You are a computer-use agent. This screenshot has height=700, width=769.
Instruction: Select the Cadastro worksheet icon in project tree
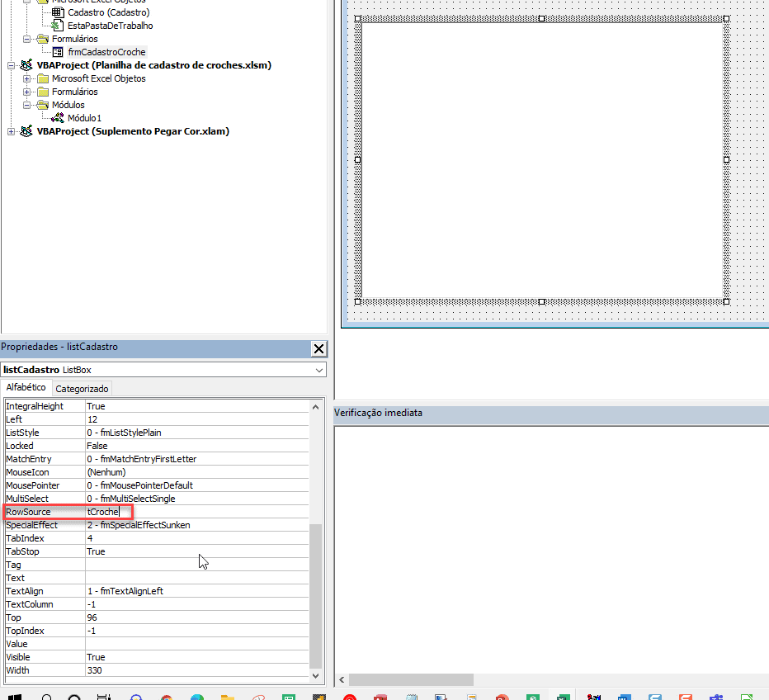57,12
